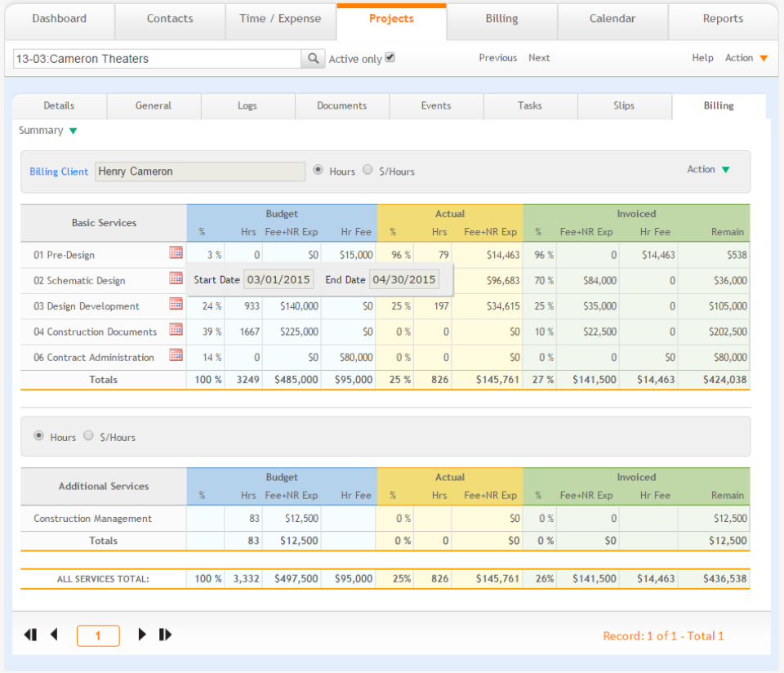
Task: Select the 06 Contract Administration row label
Action: click(x=94, y=358)
